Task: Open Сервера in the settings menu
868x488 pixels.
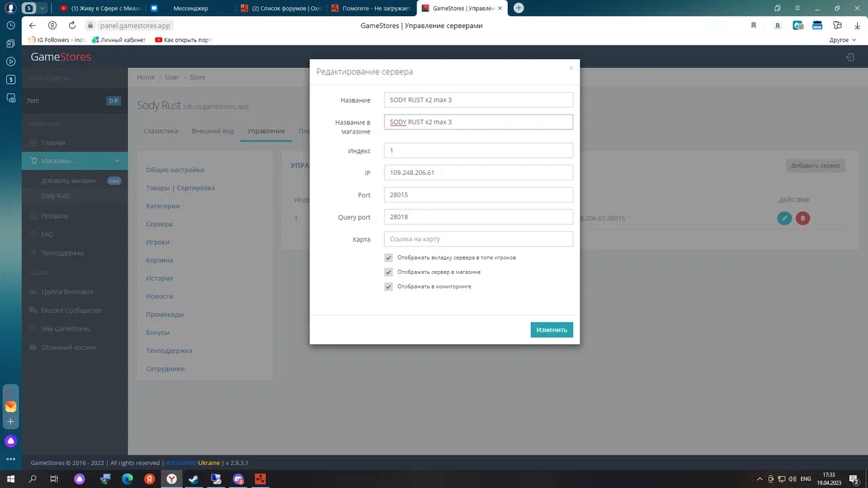Action: [159, 224]
